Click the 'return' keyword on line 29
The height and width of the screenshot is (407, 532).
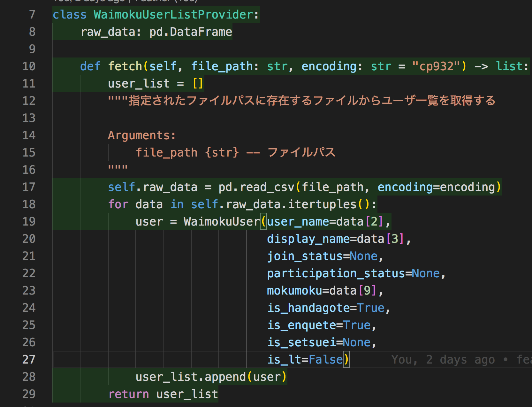coord(128,394)
